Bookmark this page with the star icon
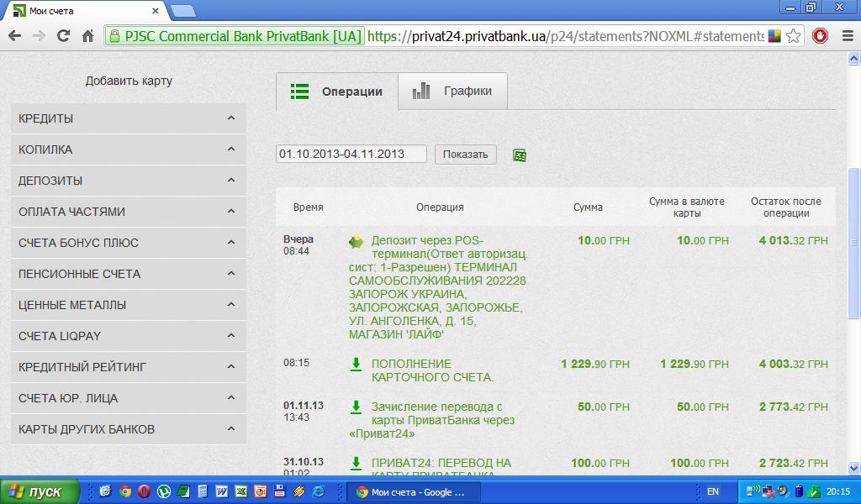Image resolution: width=861 pixels, height=504 pixels. click(x=795, y=36)
